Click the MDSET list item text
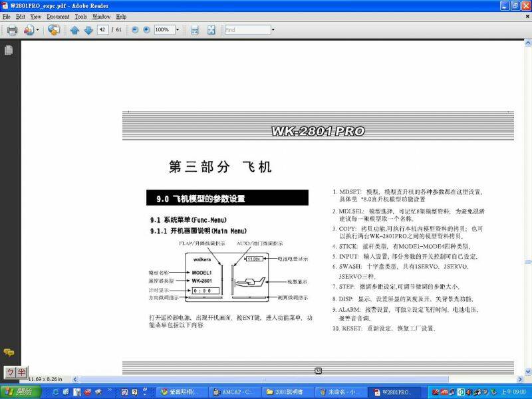532x399 pixels. pos(407,196)
